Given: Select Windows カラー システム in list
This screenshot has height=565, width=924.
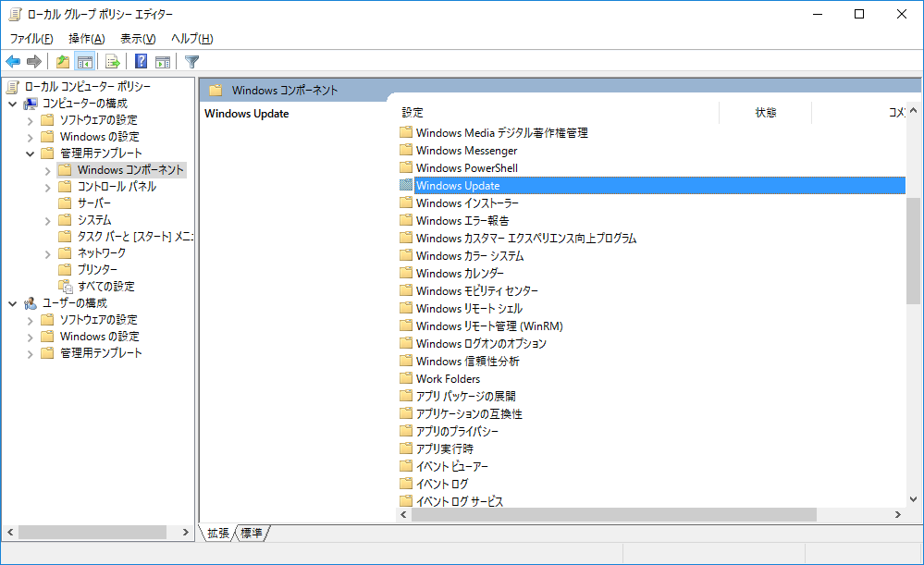Looking at the screenshot, I should coord(470,256).
